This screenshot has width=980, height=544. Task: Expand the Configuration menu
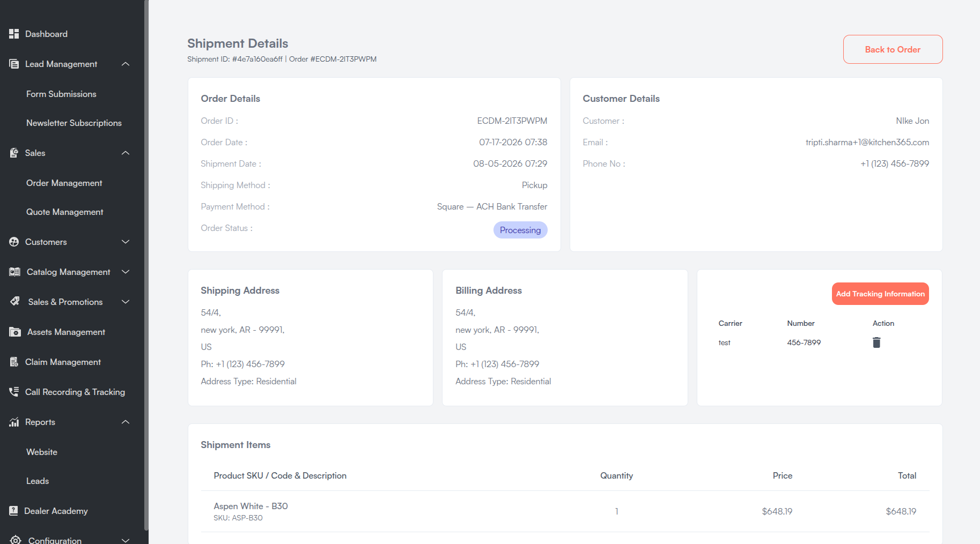126,540
